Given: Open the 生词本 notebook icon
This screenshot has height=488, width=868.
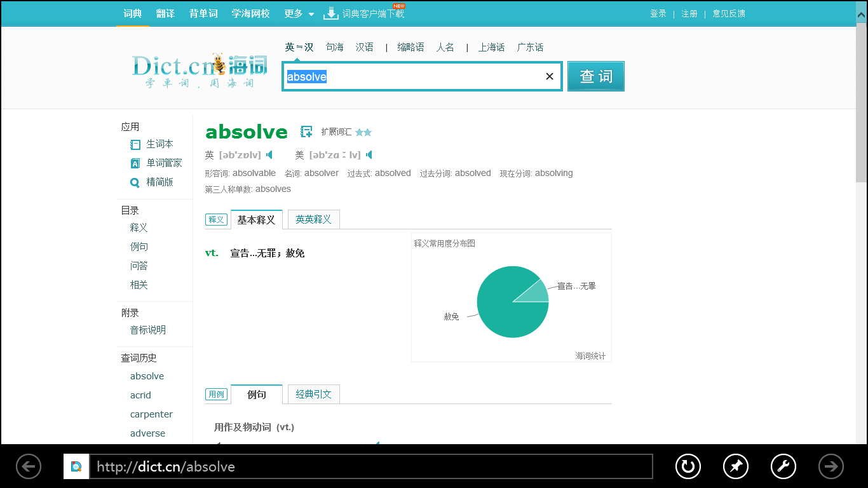Looking at the screenshot, I should 135,144.
